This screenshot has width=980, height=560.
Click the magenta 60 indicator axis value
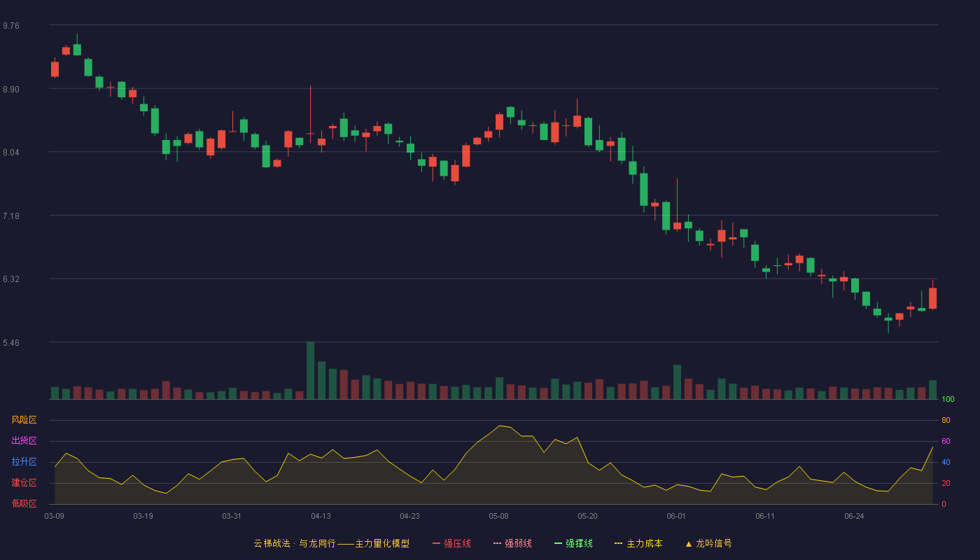[946, 441]
